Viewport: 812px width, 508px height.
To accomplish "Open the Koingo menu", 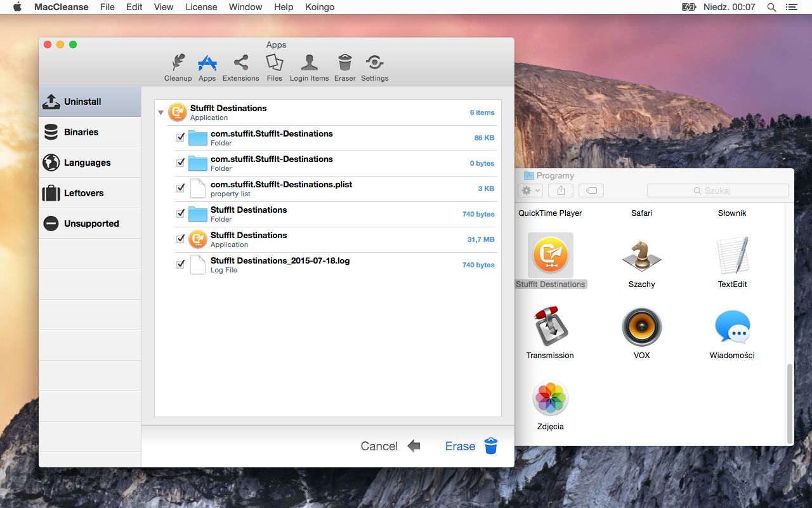I will [319, 7].
